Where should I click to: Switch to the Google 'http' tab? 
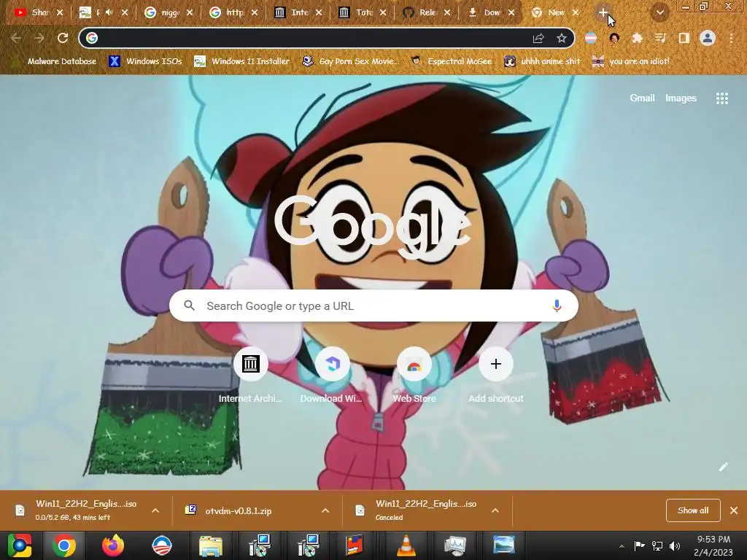coord(233,13)
